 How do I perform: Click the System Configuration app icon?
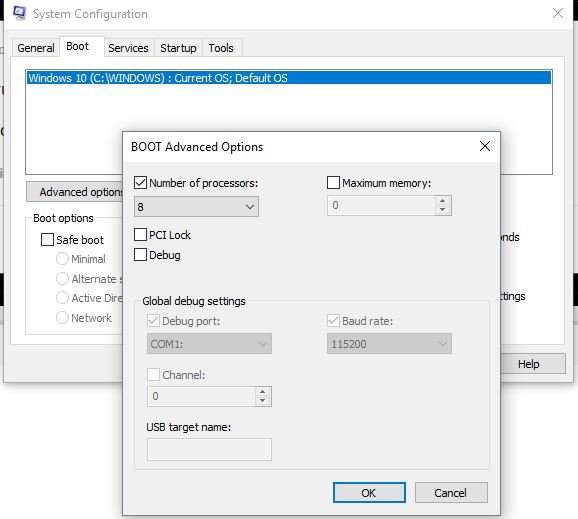tap(19, 13)
